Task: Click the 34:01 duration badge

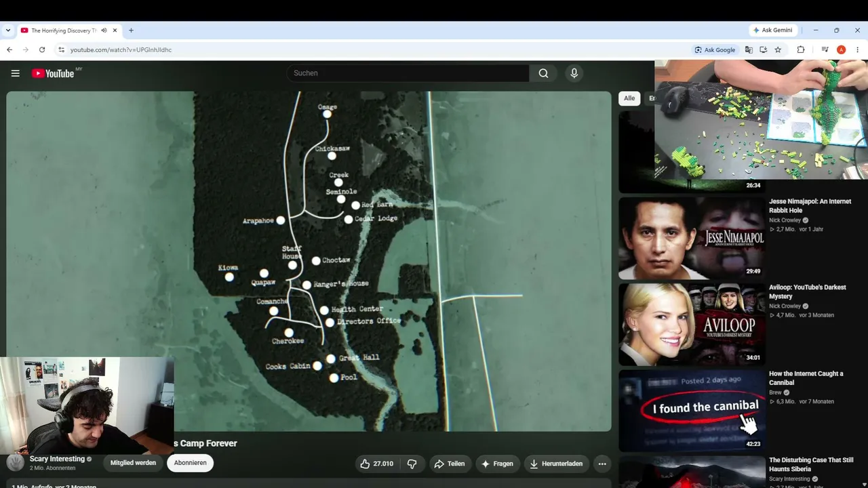Action: point(753,358)
